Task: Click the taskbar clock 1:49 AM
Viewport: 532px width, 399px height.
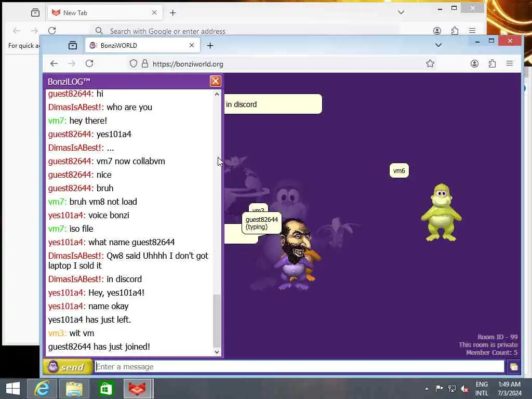Action: (x=509, y=389)
